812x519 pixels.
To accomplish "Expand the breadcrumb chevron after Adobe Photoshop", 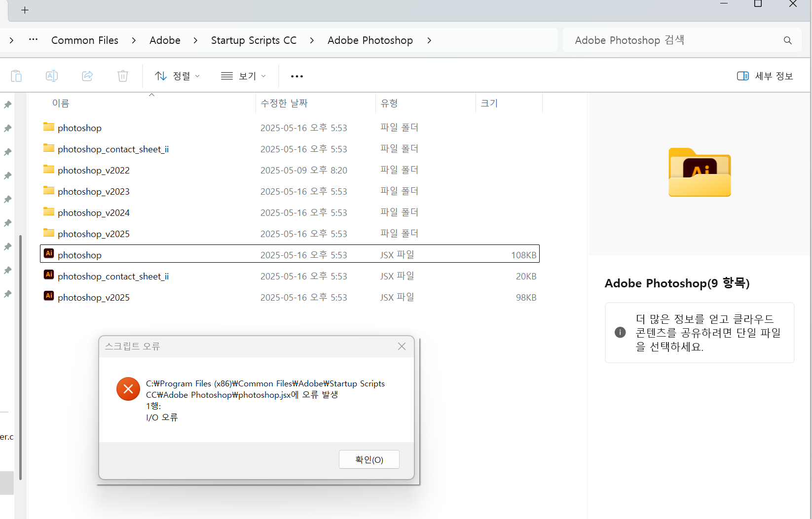I will 429,40.
